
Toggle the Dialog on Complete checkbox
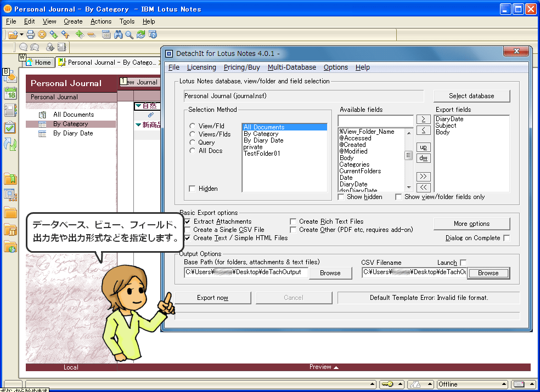click(507, 238)
